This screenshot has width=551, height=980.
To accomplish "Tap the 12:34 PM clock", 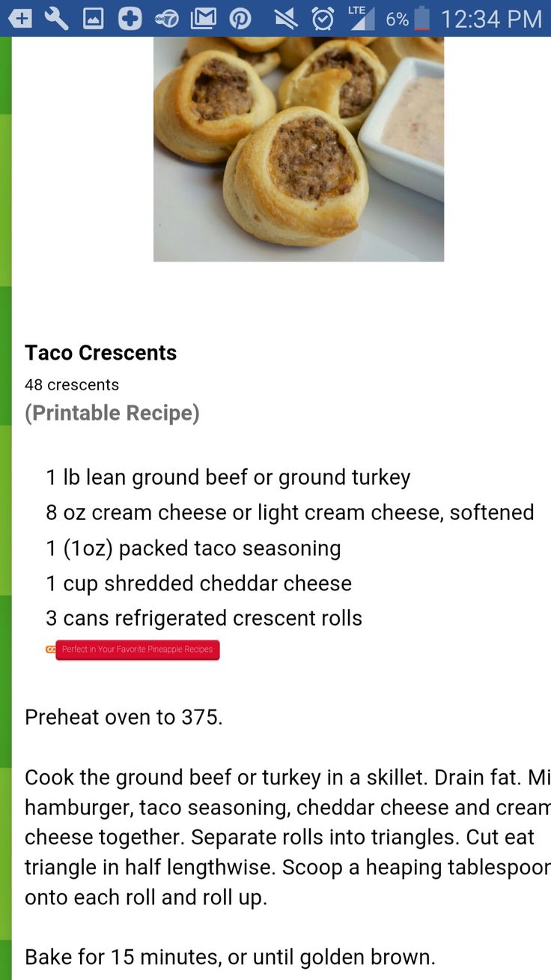I will pyautogui.click(x=491, y=19).
